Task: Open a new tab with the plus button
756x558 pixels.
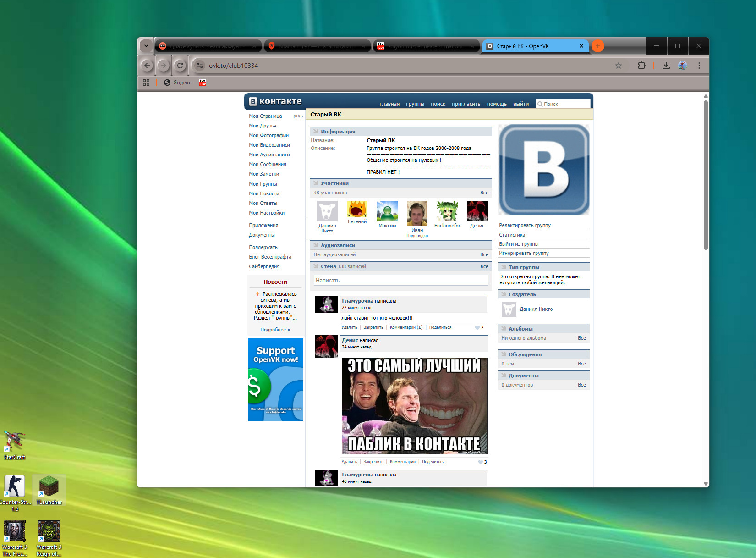Action: pos(597,46)
